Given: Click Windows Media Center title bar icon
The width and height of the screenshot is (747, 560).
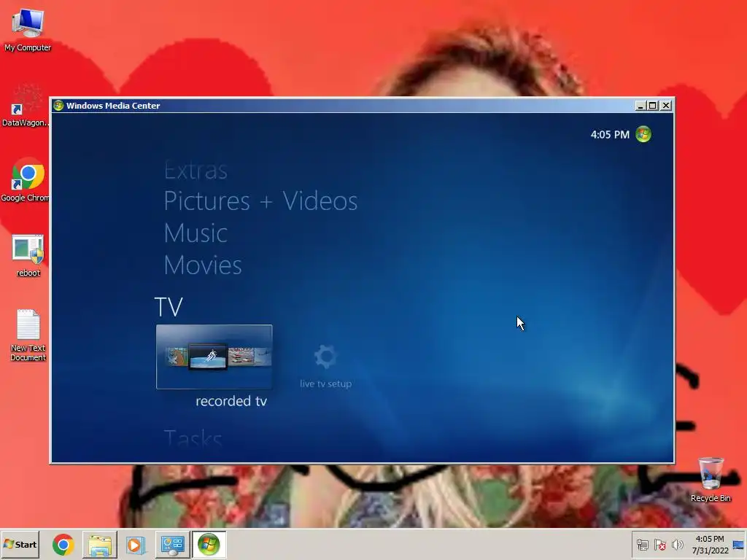Looking at the screenshot, I should coord(58,106).
